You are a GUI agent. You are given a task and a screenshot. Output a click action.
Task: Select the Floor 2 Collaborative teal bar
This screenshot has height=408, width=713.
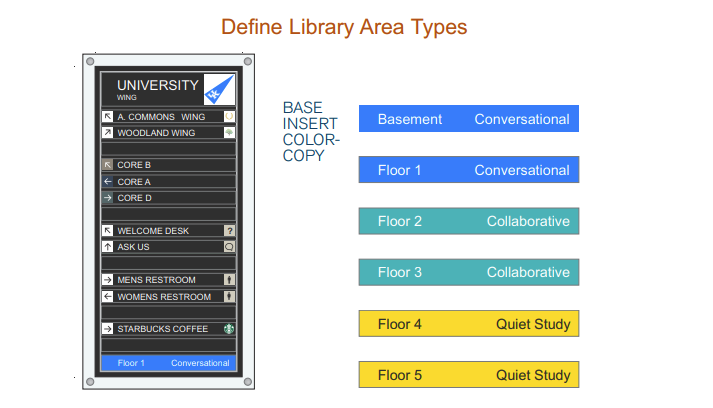pos(469,221)
